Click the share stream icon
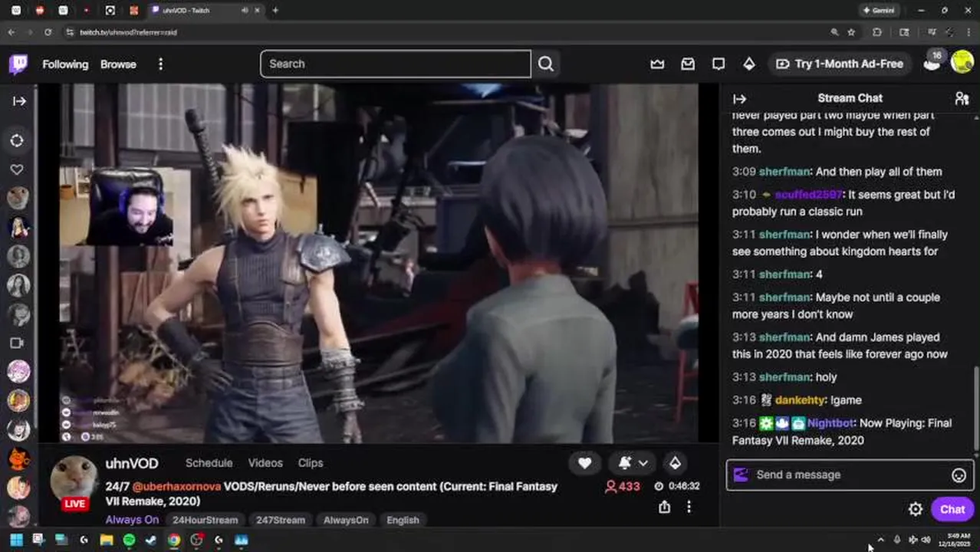Image resolution: width=980 pixels, height=552 pixels. tap(664, 507)
